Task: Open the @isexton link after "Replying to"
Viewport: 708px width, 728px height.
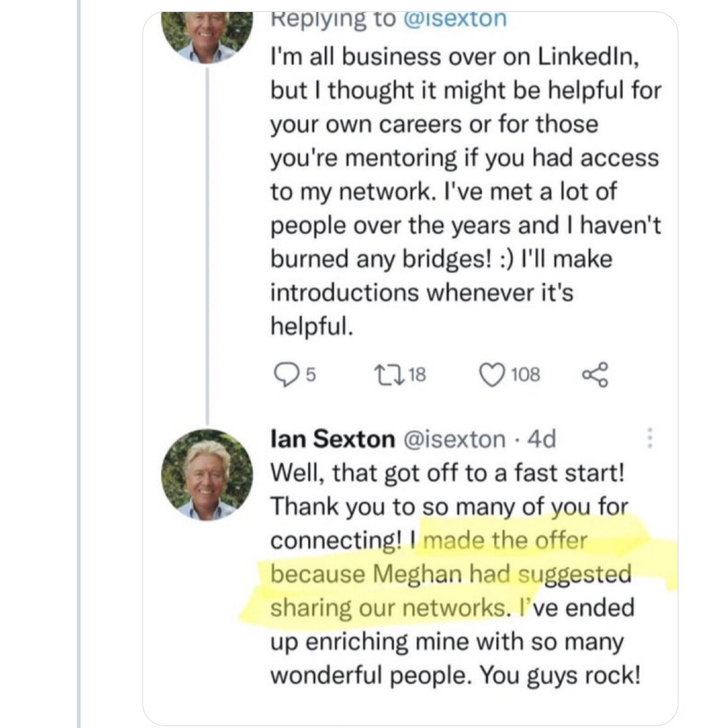Action: click(x=455, y=19)
